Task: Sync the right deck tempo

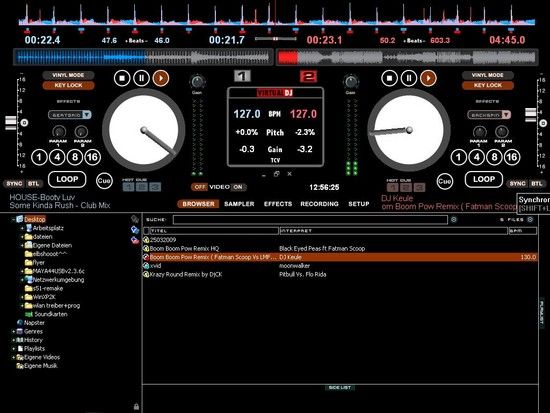Action: click(x=517, y=184)
